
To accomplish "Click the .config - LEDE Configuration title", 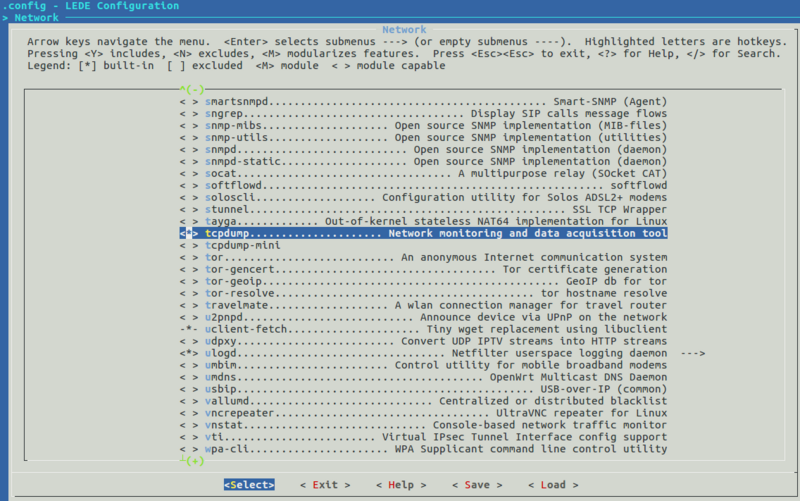I will (91, 6).
